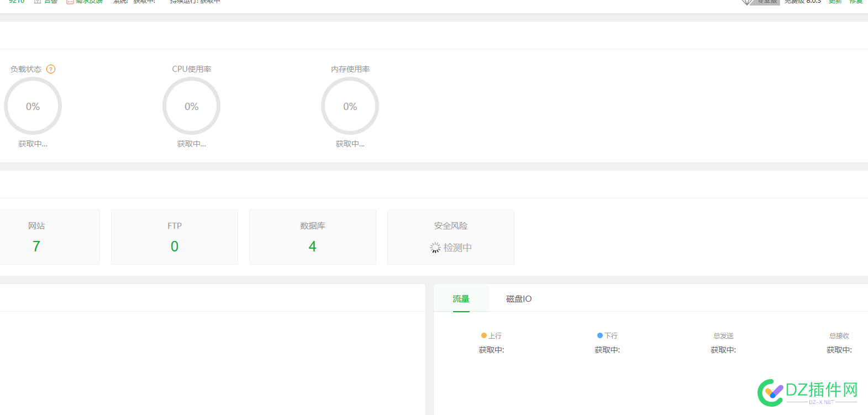This screenshot has height=415, width=868.
Task: Click the 获取中 value under 总接收
Action: point(839,350)
